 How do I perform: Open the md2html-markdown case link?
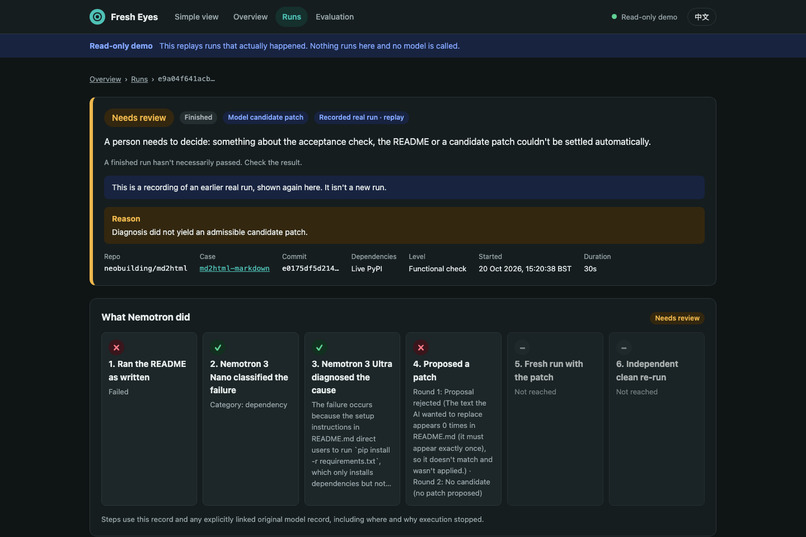pos(234,268)
